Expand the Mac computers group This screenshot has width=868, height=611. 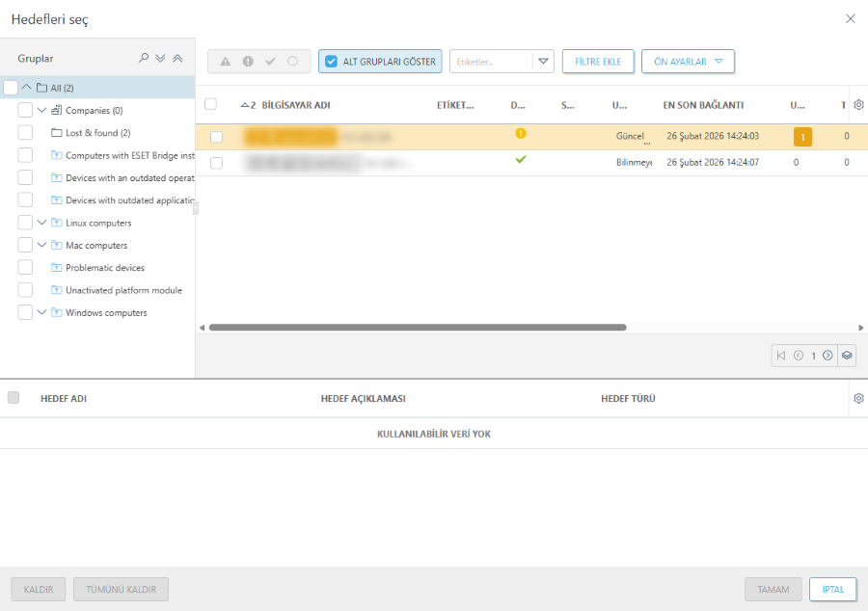pyautogui.click(x=41, y=245)
